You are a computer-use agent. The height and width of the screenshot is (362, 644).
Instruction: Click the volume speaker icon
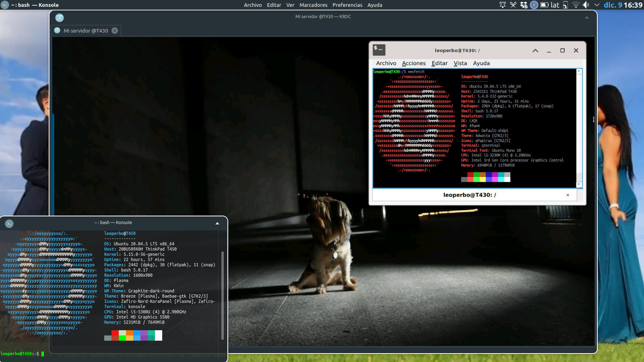586,5
